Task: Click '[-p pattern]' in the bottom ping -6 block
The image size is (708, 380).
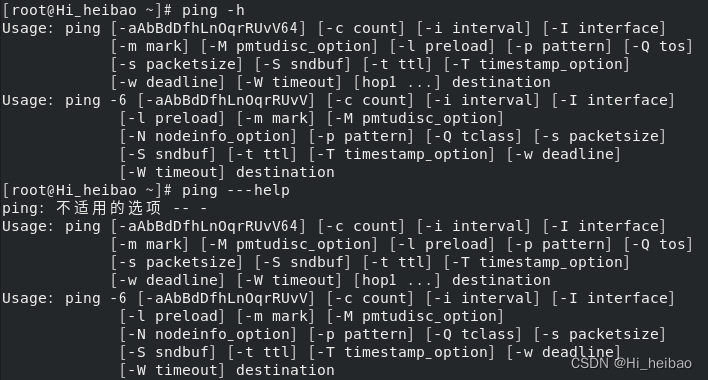Action: pyautogui.click(x=361, y=334)
